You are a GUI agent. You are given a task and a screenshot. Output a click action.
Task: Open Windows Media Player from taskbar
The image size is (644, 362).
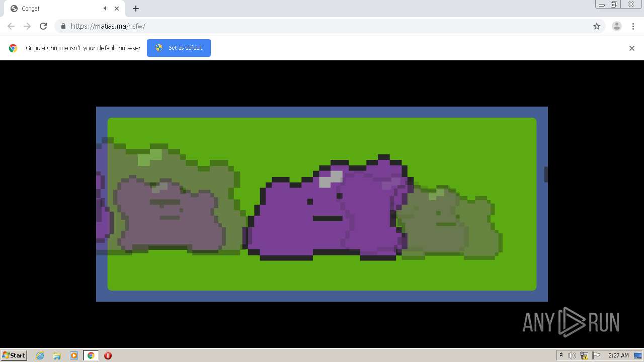click(74, 355)
